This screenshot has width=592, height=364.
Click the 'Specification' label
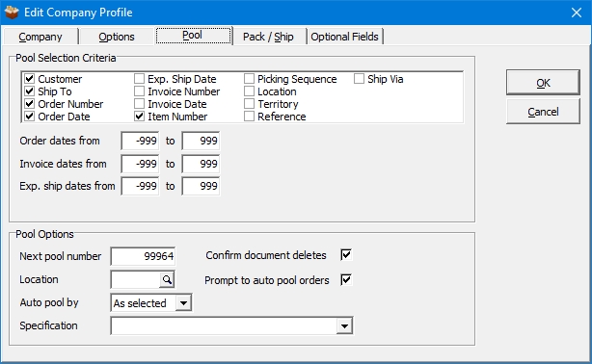click(48, 325)
